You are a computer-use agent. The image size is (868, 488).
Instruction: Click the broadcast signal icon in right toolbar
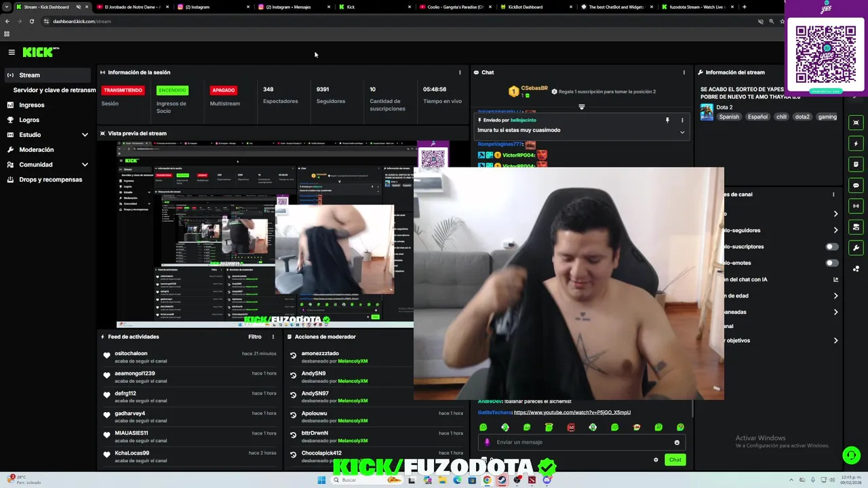tap(856, 206)
